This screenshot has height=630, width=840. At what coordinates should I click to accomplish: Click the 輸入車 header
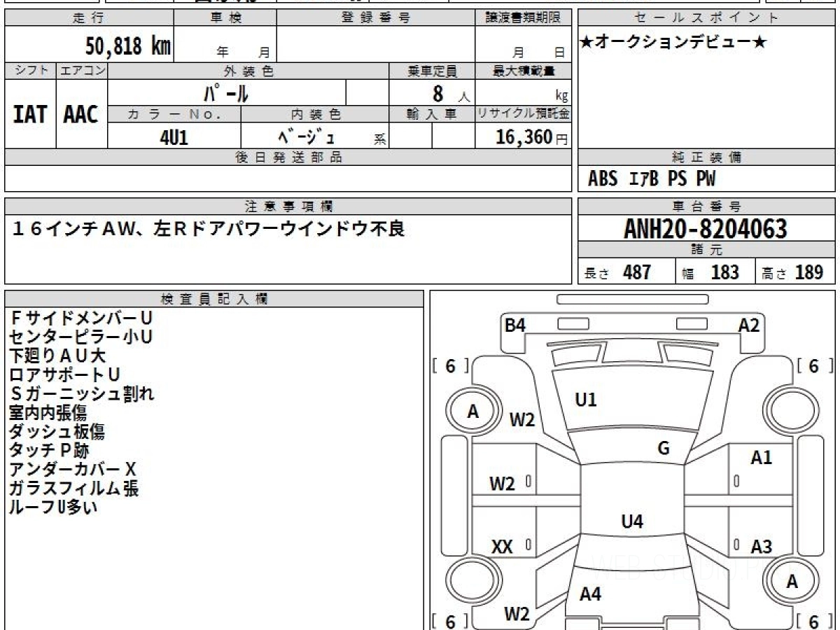[432, 114]
